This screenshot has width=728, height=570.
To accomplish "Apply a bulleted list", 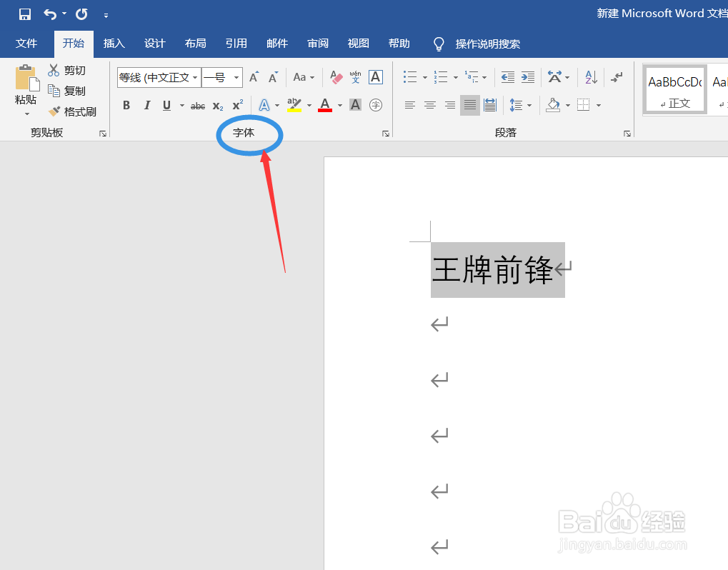I will click(x=410, y=77).
